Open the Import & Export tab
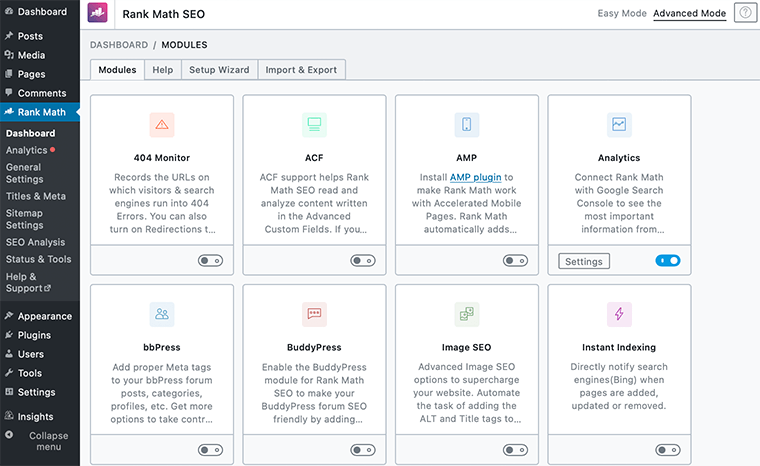The image size is (760, 466). click(303, 70)
